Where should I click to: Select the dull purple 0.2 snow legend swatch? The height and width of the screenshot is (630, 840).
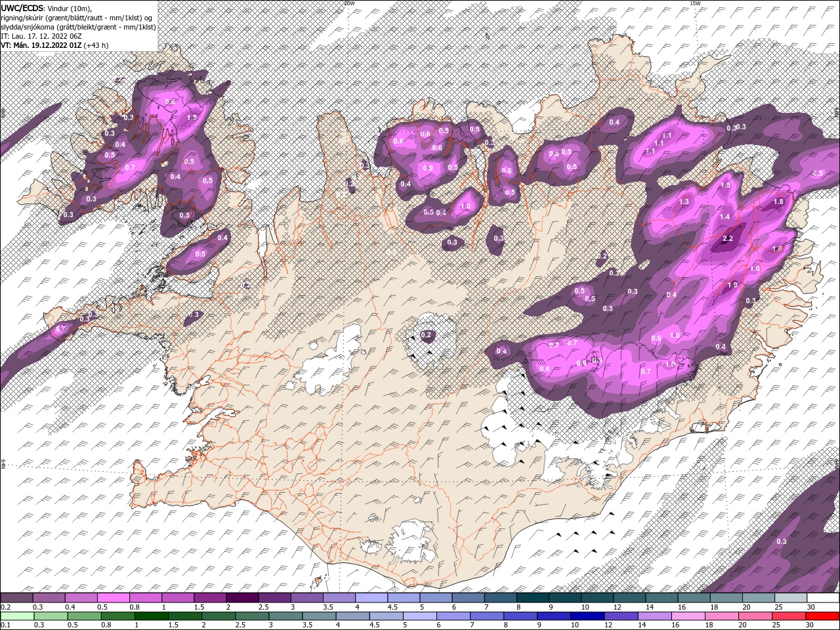click(16, 597)
